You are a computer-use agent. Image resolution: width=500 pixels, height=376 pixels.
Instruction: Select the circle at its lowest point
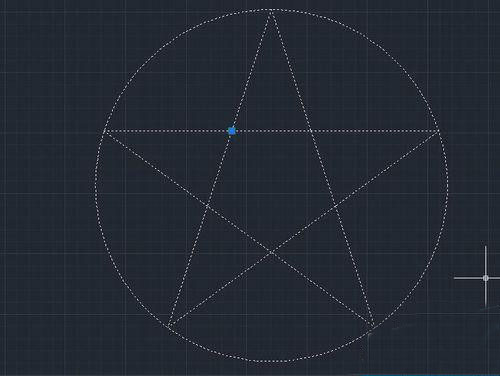click(x=272, y=361)
